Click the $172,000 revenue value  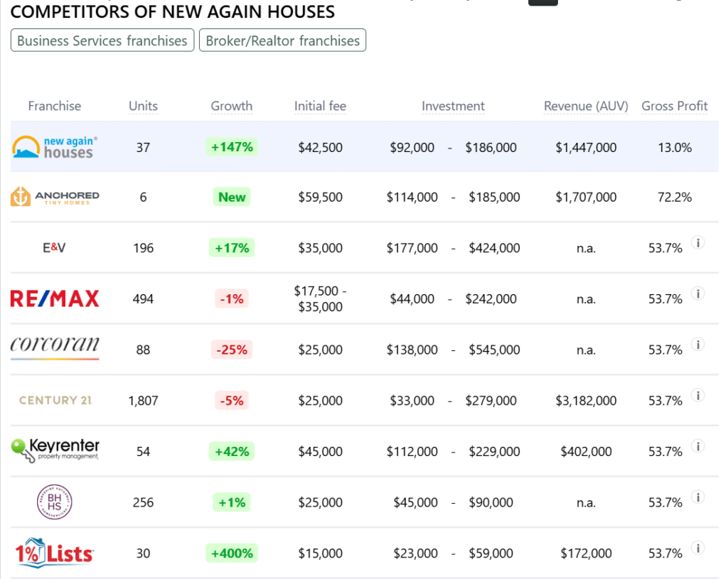point(586,553)
